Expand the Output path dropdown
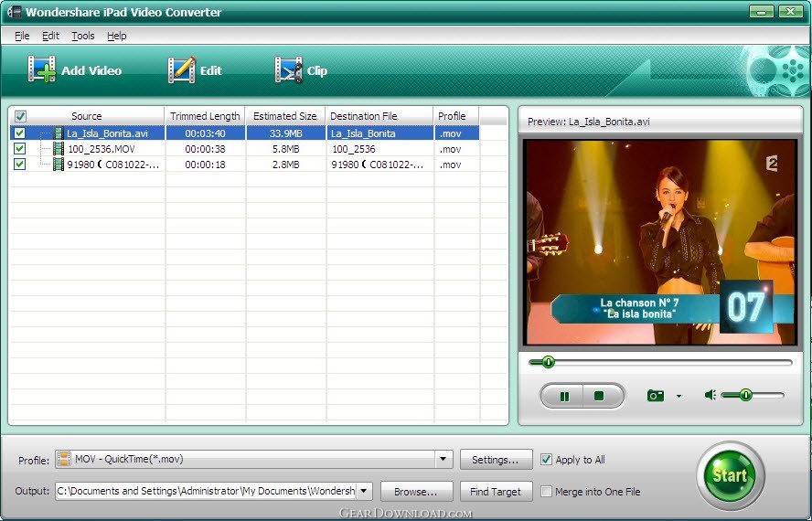 pos(364,491)
